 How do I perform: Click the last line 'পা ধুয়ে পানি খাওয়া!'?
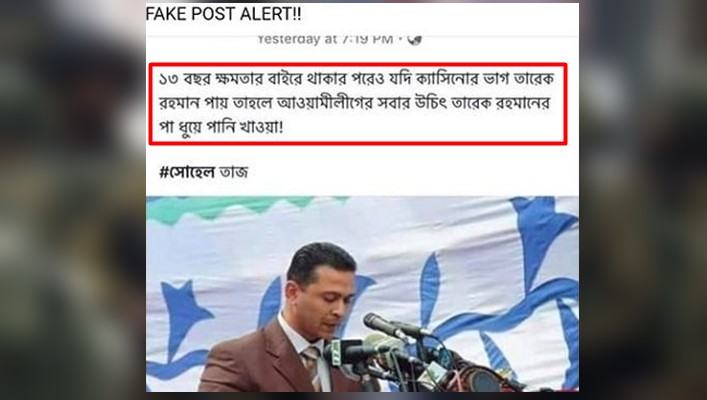click(x=221, y=128)
